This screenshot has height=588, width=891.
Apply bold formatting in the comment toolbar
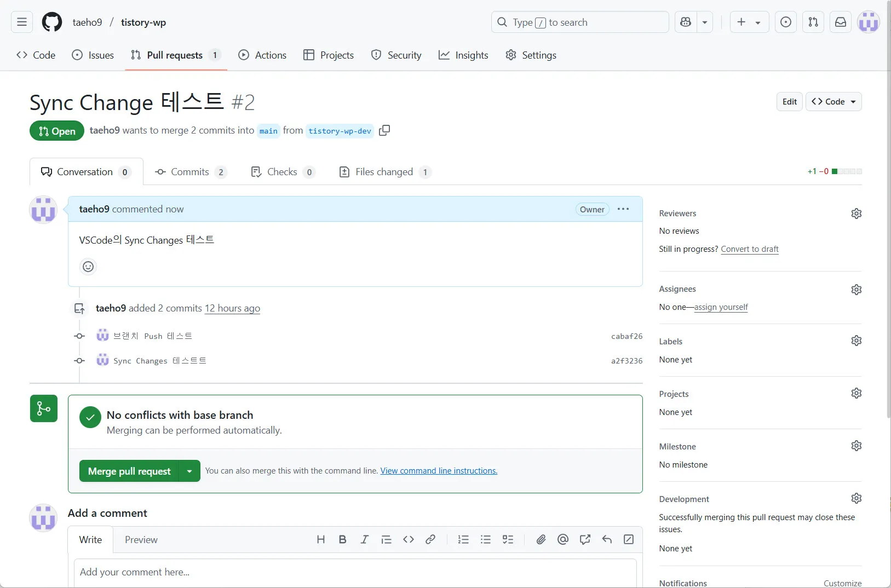coord(343,540)
